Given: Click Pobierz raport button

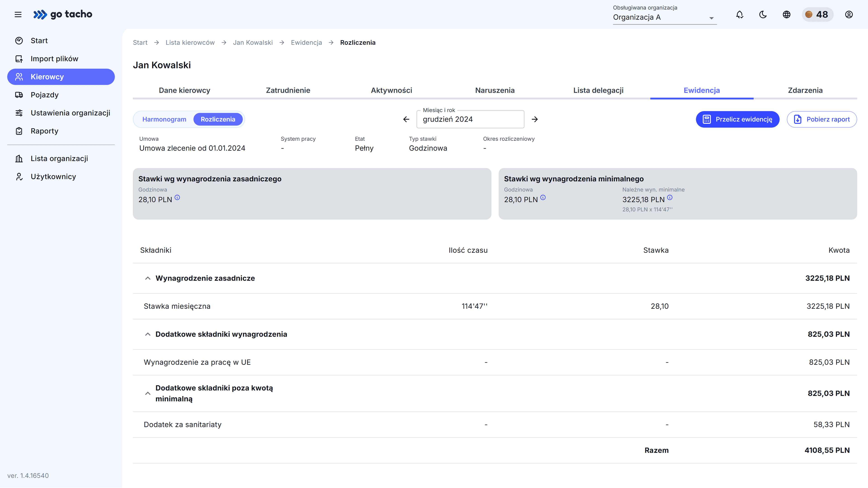Looking at the screenshot, I should [822, 119].
